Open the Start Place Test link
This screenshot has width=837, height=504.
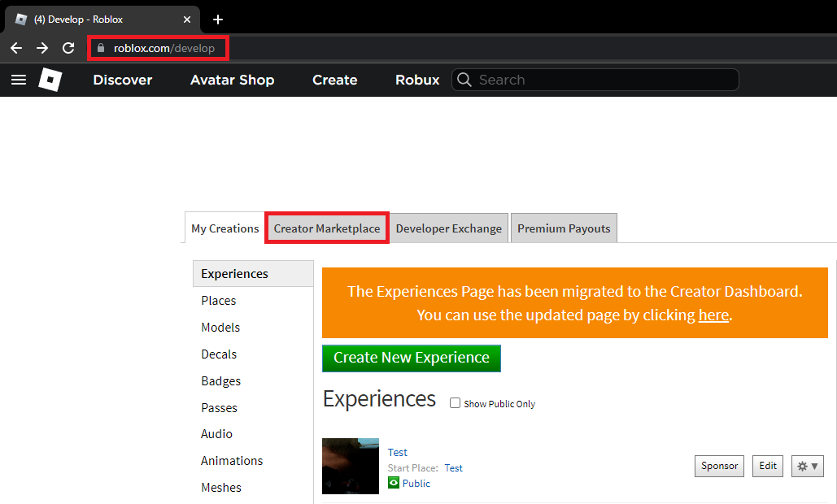point(453,467)
